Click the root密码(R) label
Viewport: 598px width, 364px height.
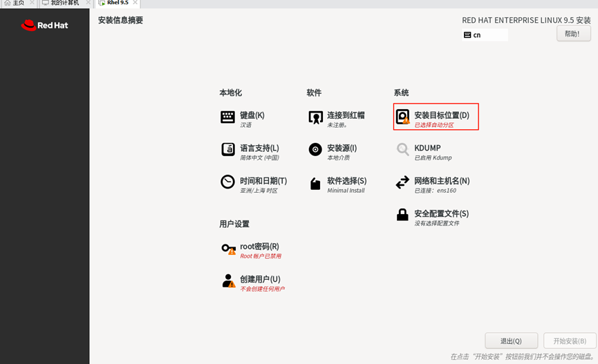coord(259,246)
